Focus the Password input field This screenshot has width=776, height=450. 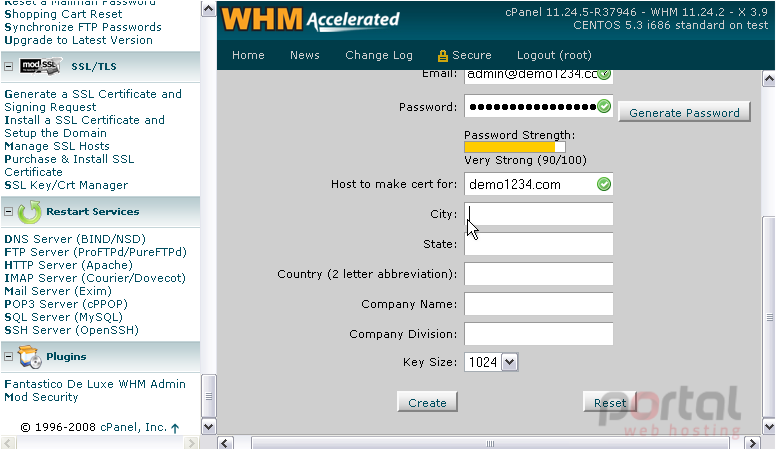tap(538, 106)
